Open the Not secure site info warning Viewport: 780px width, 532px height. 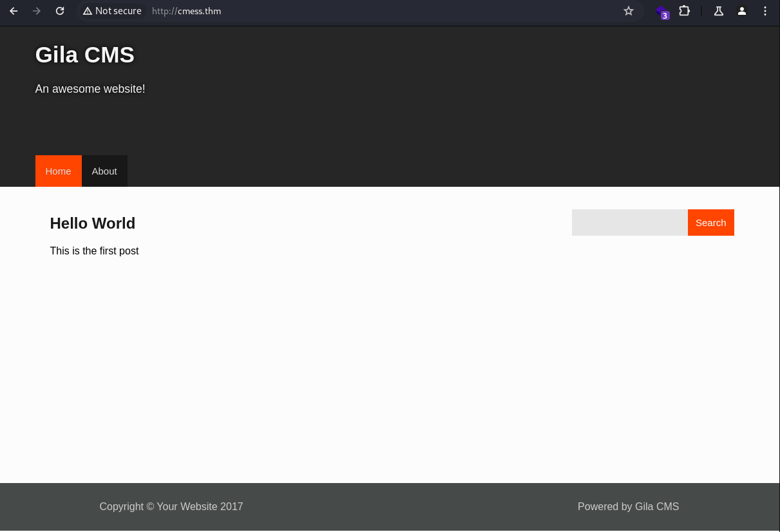click(x=112, y=11)
